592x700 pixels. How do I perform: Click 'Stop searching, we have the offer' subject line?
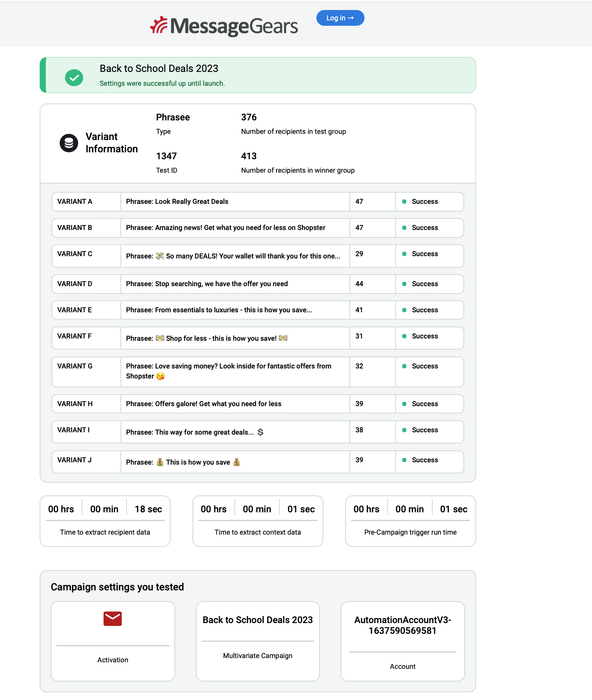207,284
